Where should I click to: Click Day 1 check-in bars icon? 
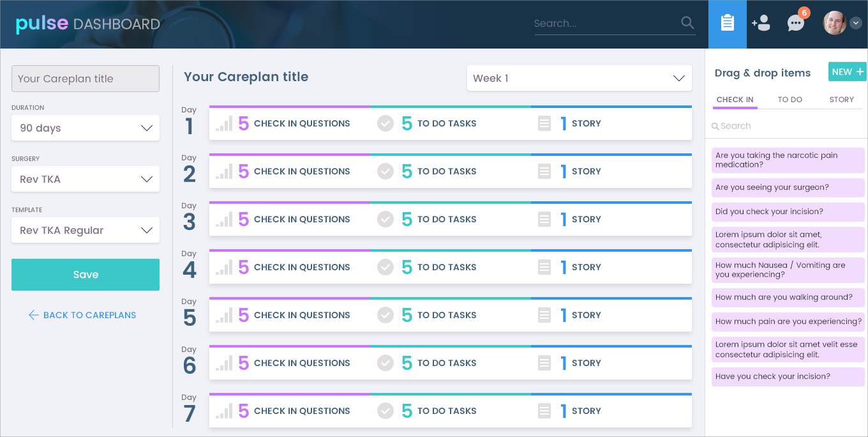[x=224, y=123]
